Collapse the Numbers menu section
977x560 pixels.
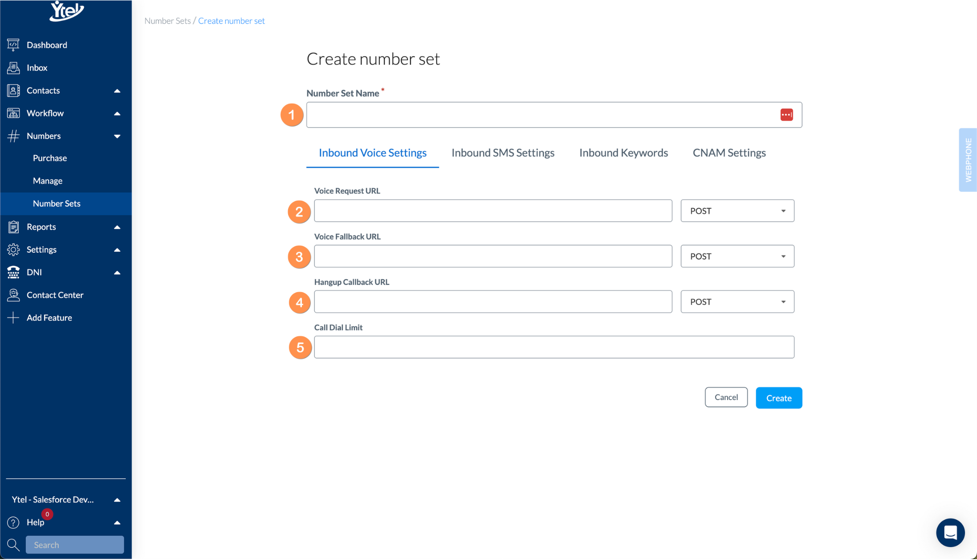pyautogui.click(x=117, y=136)
